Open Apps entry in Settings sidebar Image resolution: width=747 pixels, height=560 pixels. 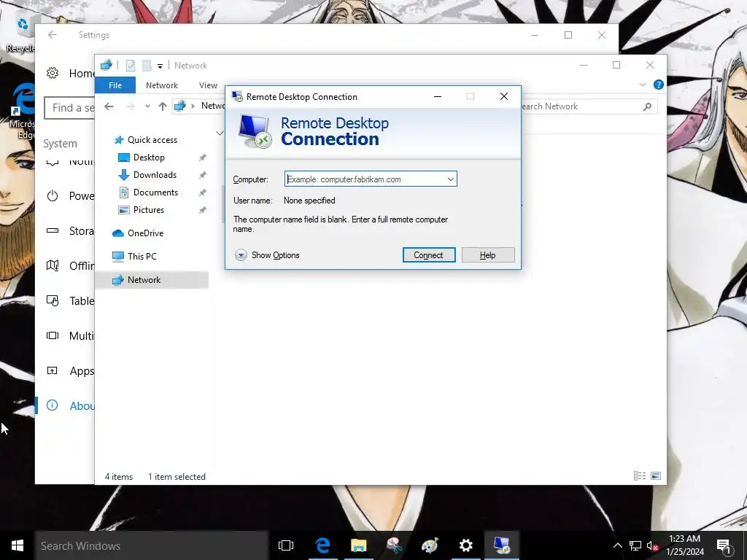71,371
